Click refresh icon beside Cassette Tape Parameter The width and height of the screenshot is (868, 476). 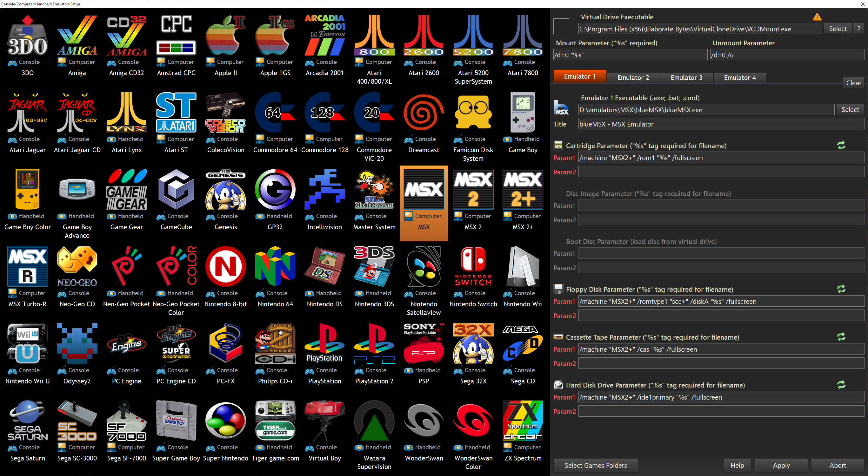(841, 337)
